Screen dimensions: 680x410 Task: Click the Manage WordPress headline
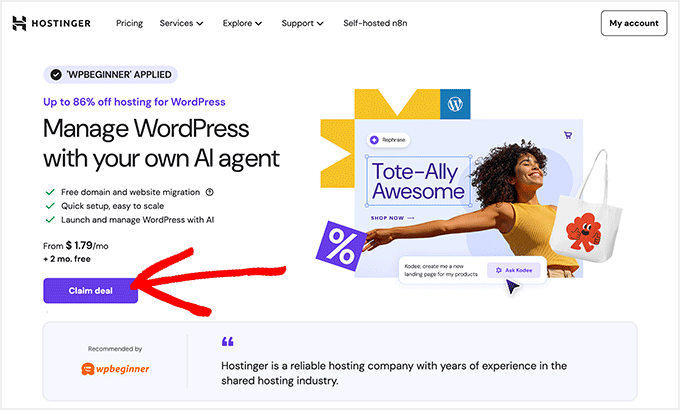(x=161, y=143)
